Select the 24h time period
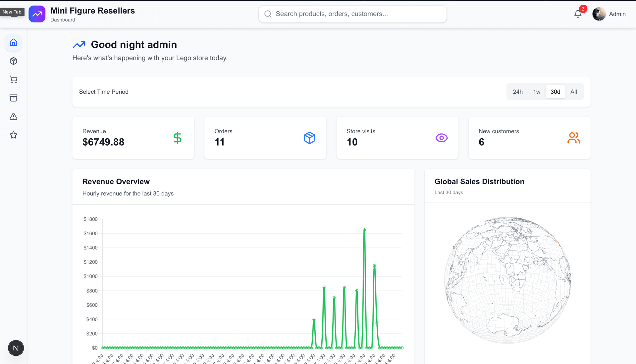Image resolution: width=636 pixels, height=364 pixels. (518, 92)
